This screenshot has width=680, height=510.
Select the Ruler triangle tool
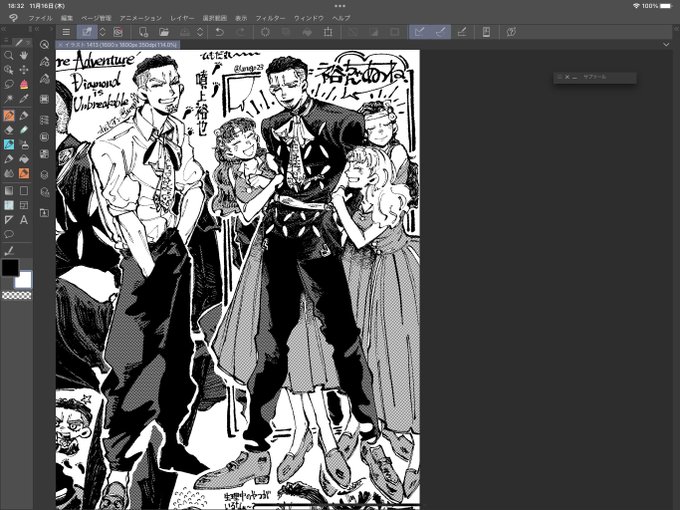9,220
